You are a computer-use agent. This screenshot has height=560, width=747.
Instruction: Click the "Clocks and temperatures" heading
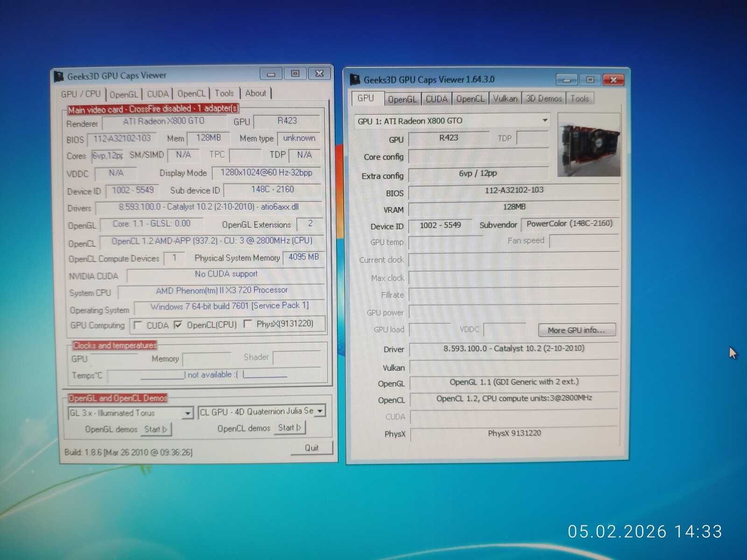pos(115,345)
